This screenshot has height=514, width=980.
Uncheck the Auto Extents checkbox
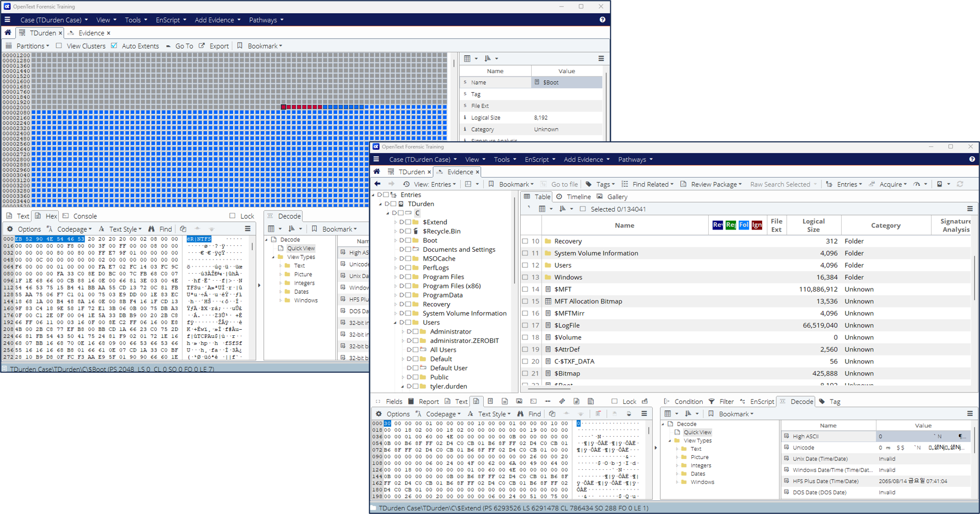[114, 46]
